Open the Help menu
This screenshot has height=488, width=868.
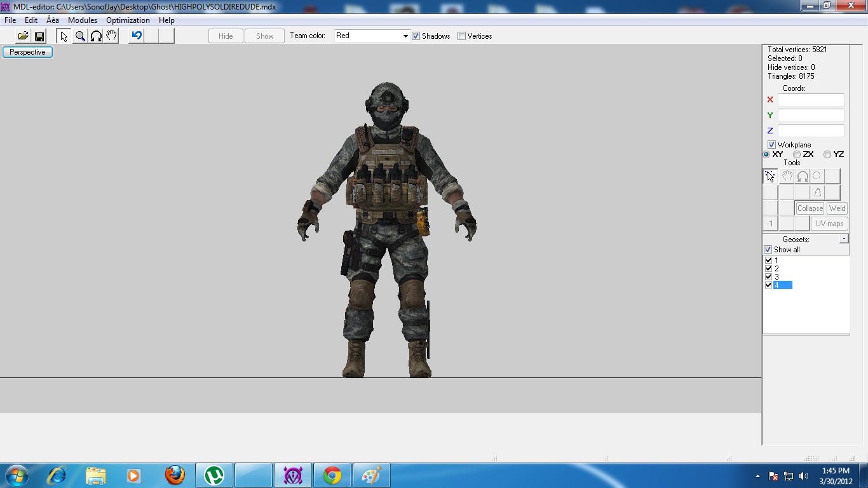[166, 20]
